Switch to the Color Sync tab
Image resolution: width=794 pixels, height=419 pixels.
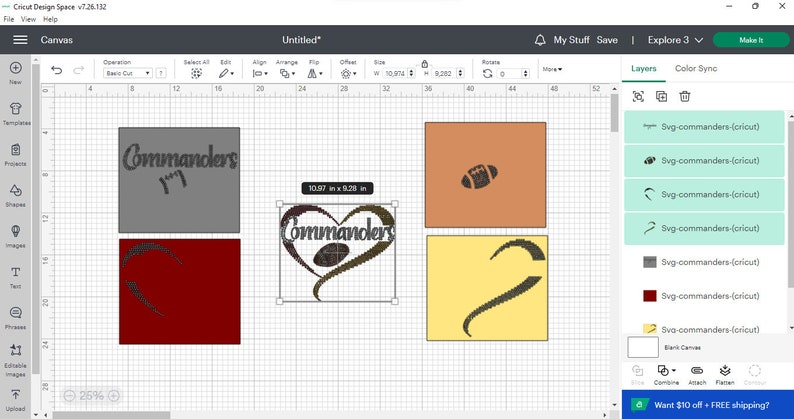(x=696, y=68)
